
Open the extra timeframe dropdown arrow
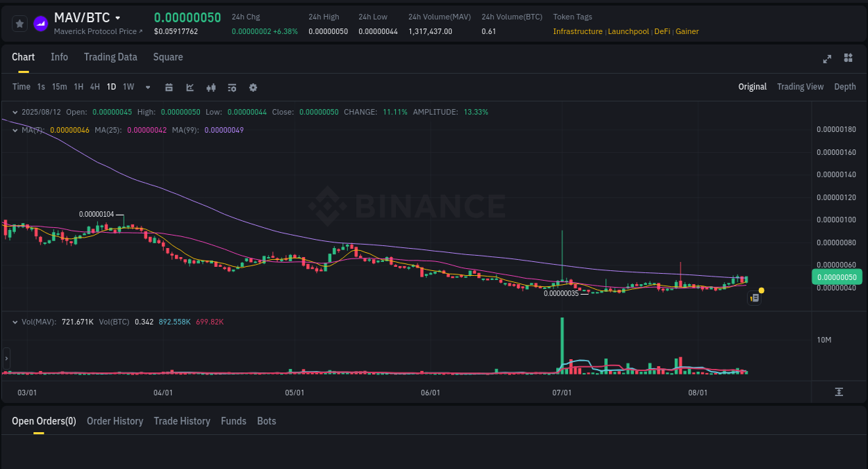click(x=147, y=87)
